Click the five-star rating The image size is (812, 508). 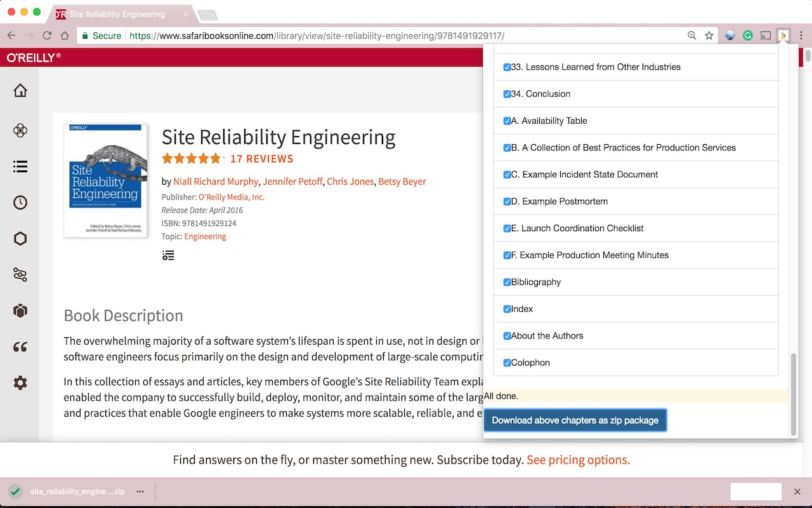pos(192,159)
